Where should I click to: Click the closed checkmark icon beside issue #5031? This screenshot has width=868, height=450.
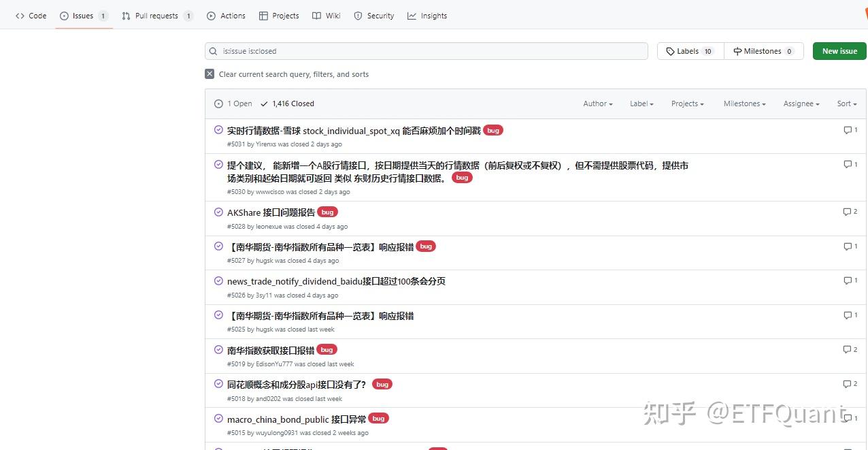coord(218,129)
